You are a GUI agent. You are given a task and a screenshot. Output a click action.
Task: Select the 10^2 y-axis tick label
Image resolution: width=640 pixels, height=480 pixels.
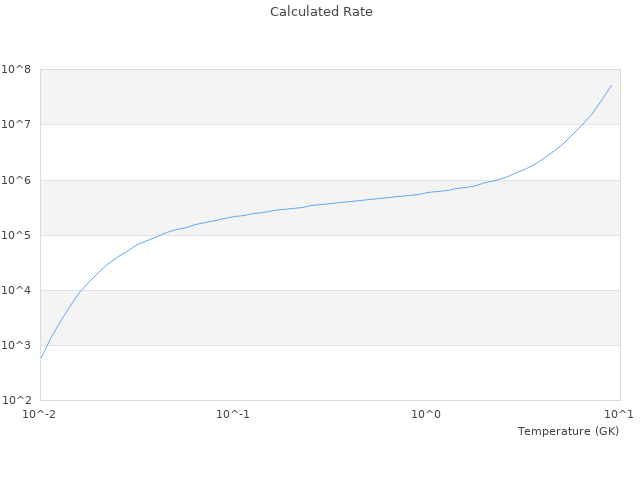coord(16,400)
